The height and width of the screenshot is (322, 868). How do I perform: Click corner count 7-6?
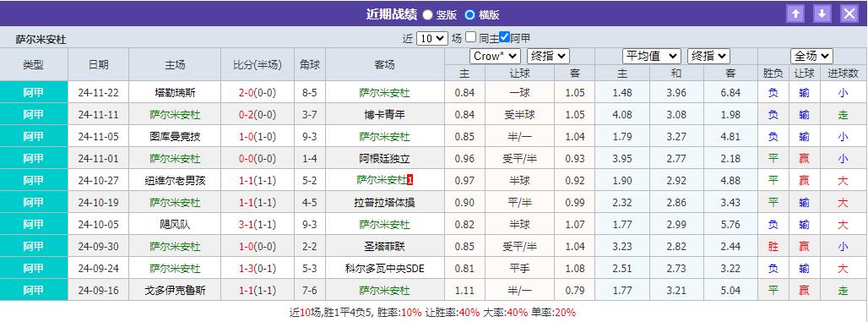pos(309,290)
